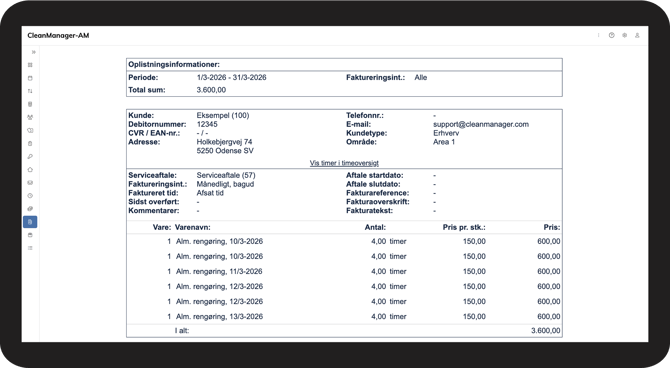Open the people group sidebar icon

click(x=30, y=117)
